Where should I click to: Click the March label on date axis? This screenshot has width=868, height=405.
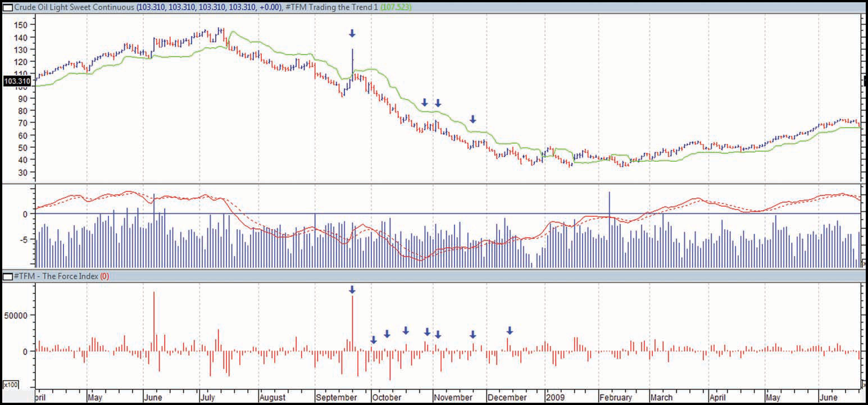pyautogui.click(x=662, y=397)
